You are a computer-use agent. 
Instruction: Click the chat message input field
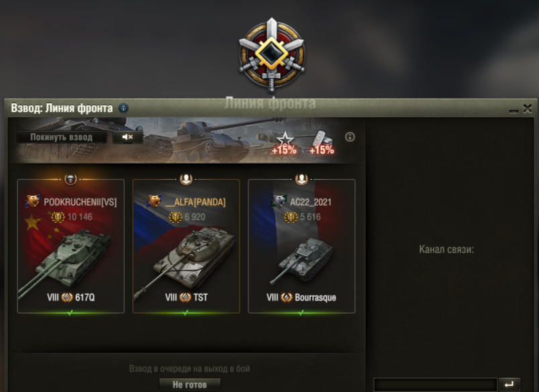click(x=436, y=385)
